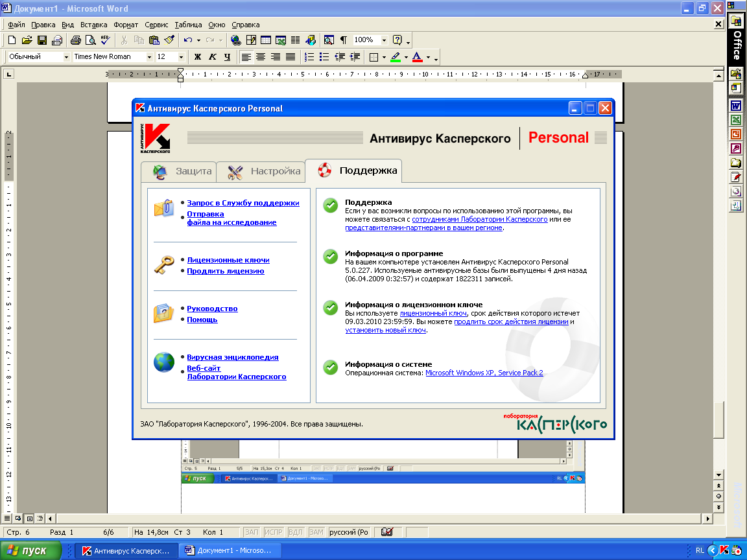Click the Save floppy disk icon

42,40
